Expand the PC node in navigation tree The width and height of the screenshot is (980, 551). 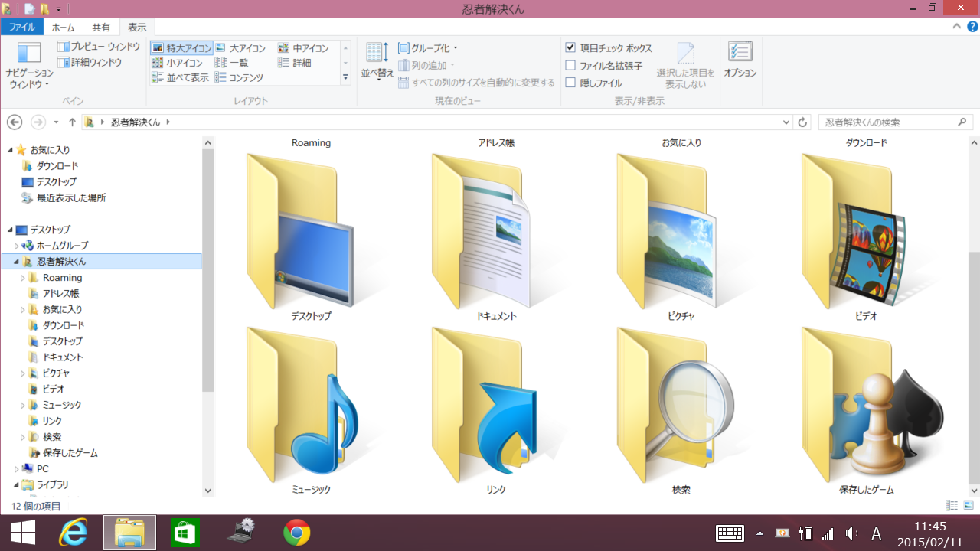click(16, 469)
